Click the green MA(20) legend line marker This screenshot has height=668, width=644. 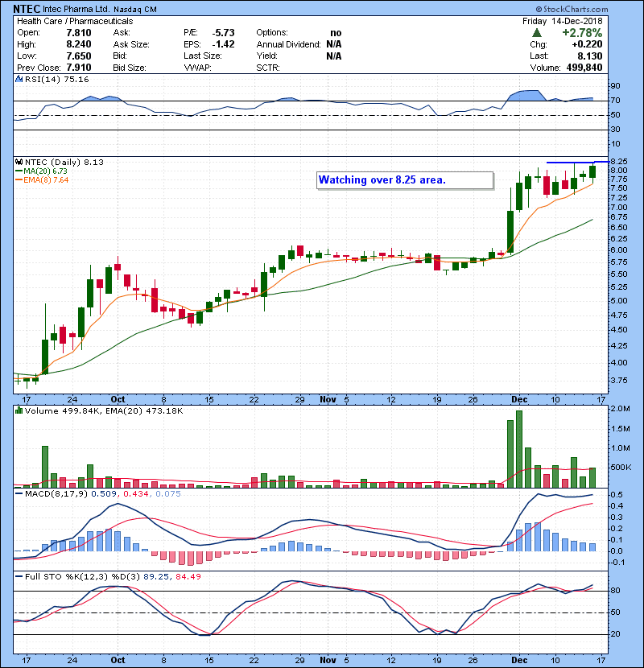(19, 171)
